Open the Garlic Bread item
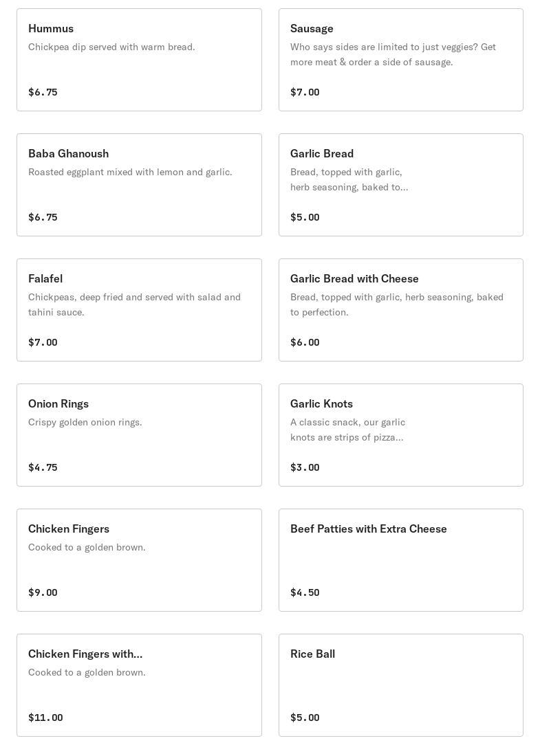This screenshot has width=540, height=756. [400, 185]
